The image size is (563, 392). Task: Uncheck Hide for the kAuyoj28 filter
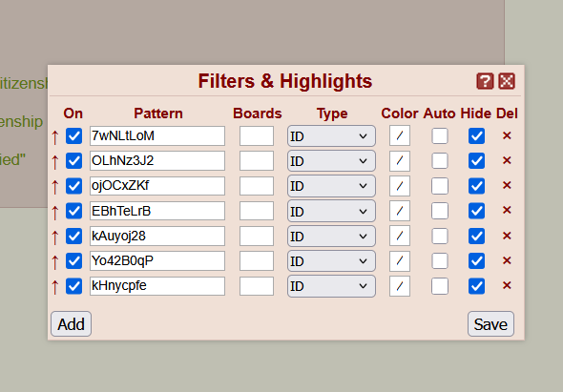coord(476,237)
